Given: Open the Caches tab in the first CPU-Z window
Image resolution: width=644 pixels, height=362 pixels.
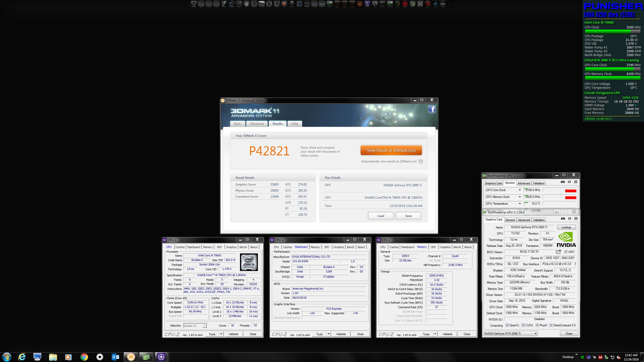Looking at the screenshot, I should [180, 247].
